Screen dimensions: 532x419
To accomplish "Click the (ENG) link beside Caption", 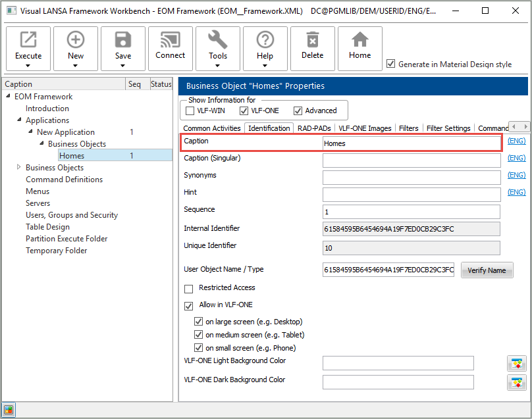I will (516, 141).
